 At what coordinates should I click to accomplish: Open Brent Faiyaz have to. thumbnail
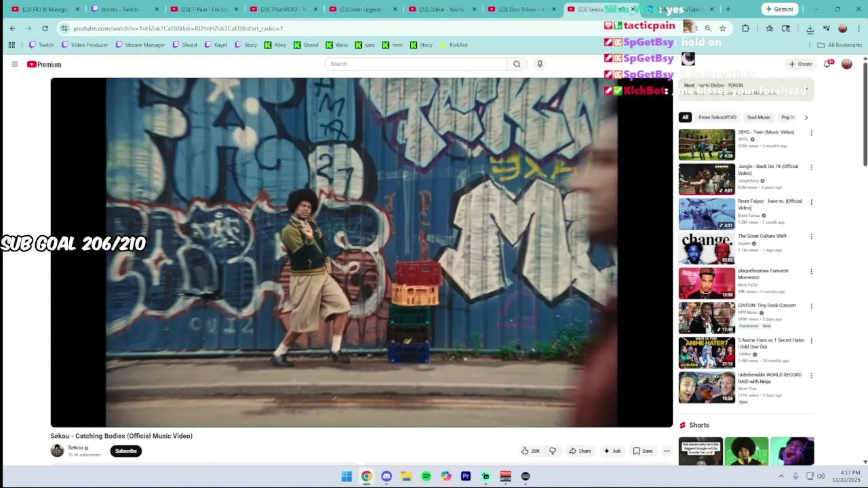[x=707, y=213]
